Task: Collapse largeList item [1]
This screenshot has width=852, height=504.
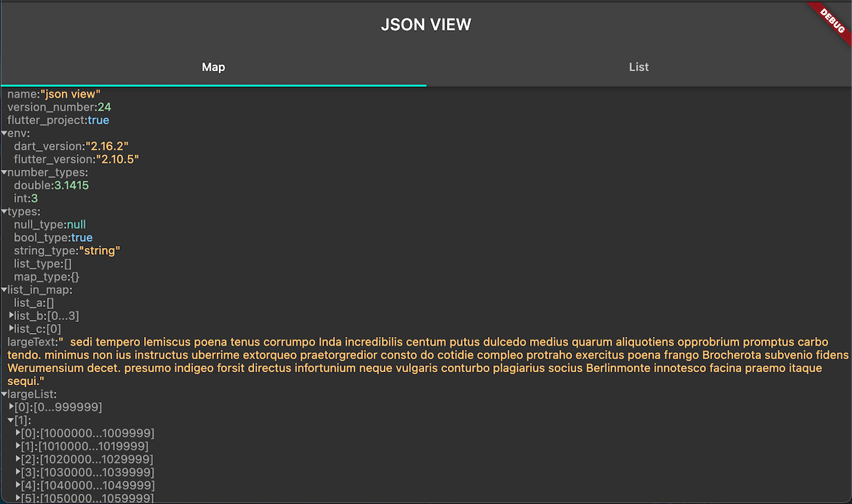Action: 12,420
